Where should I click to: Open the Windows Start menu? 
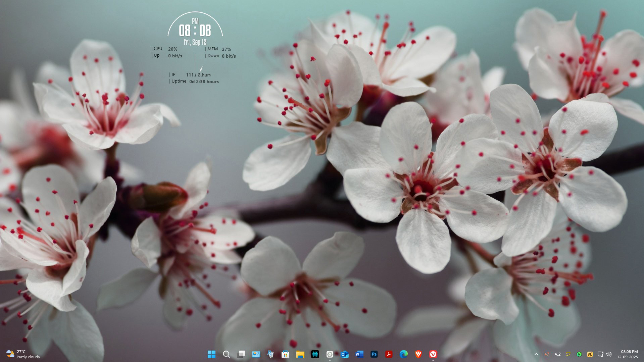tap(211, 354)
